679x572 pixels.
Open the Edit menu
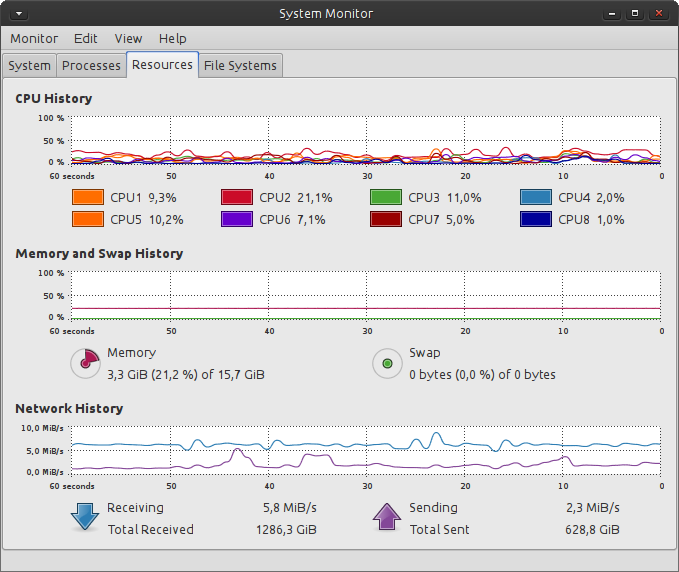click(86, 38)
